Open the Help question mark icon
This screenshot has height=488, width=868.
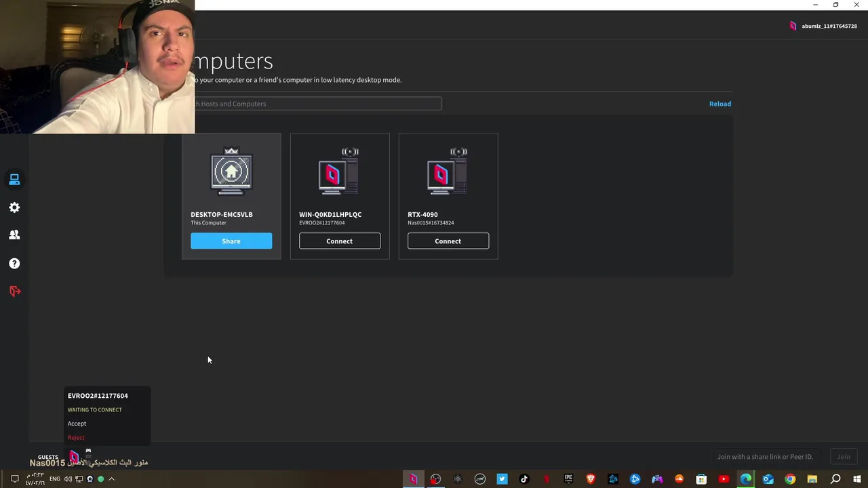14,264
